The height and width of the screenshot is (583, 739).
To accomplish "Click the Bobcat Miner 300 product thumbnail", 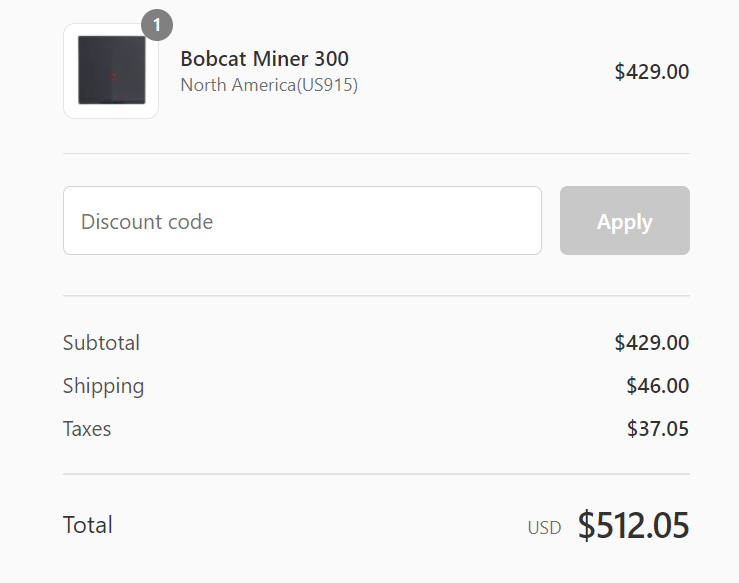I will pos(111,71).
